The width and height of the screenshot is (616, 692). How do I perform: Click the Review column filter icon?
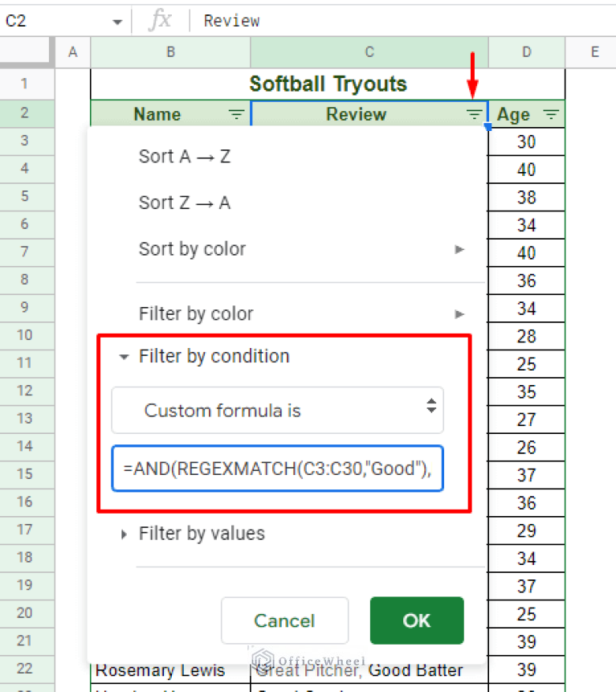(x=475, y=115)
